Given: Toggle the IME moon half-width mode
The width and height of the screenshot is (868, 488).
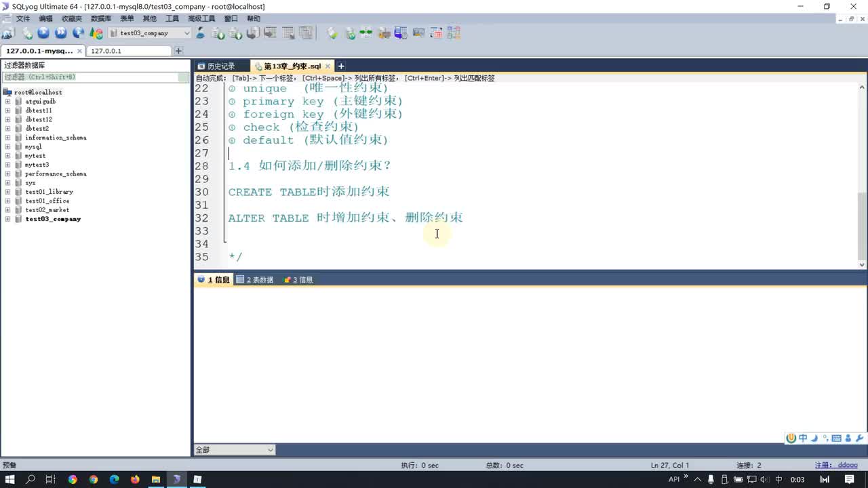Looking at the screenshot, I should pyautogui.click(x=814, y=439).
